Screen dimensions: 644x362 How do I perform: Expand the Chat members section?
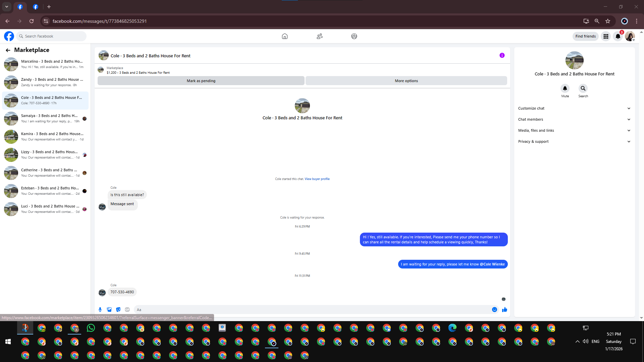tap(574, 119)
